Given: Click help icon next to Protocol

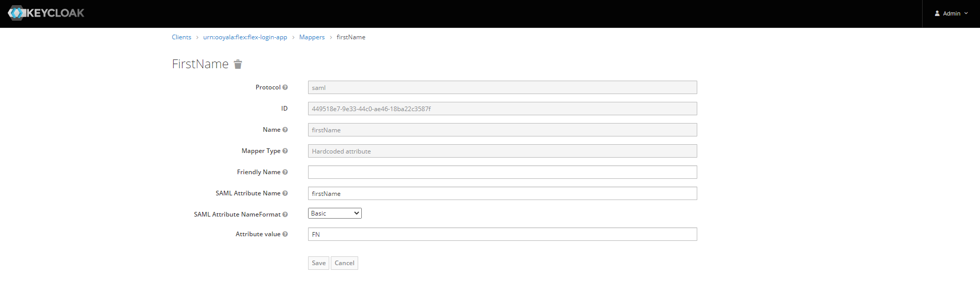Looking at the screenshot, I should coord(285,87).
